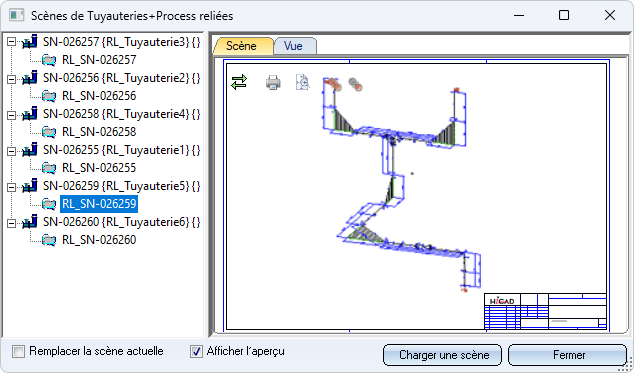Select 'SN-026256 {RL_Tuyauterie2} {}' entry
The image size is (634, 373).
point(121,78)
